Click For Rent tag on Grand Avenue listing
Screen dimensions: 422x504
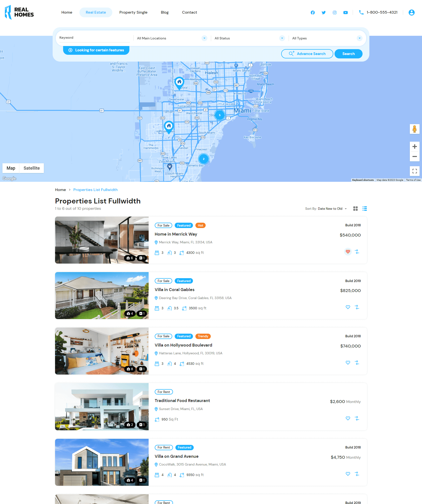[164, 447]
